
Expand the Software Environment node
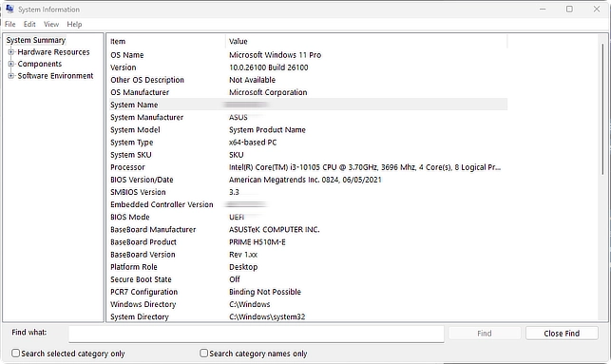(10, 76)
